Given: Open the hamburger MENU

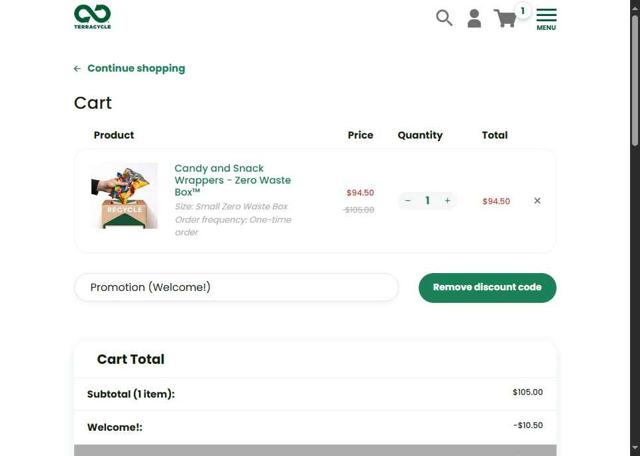Looking at the screenshot, I should click(x=546, y=18).
